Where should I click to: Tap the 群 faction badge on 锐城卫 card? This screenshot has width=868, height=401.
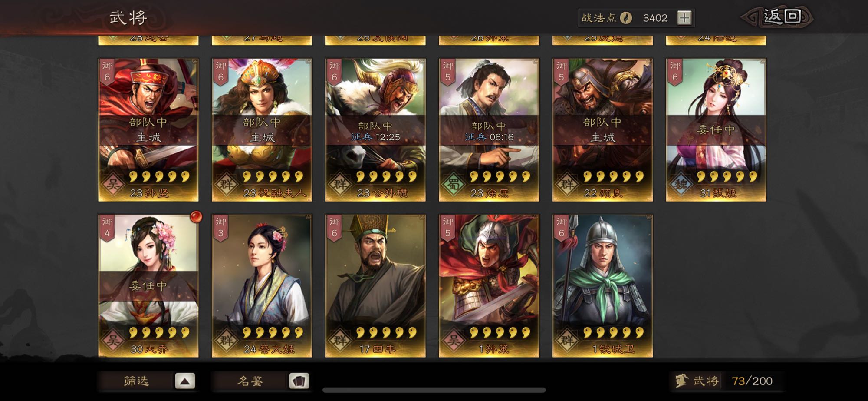(567, 340)
